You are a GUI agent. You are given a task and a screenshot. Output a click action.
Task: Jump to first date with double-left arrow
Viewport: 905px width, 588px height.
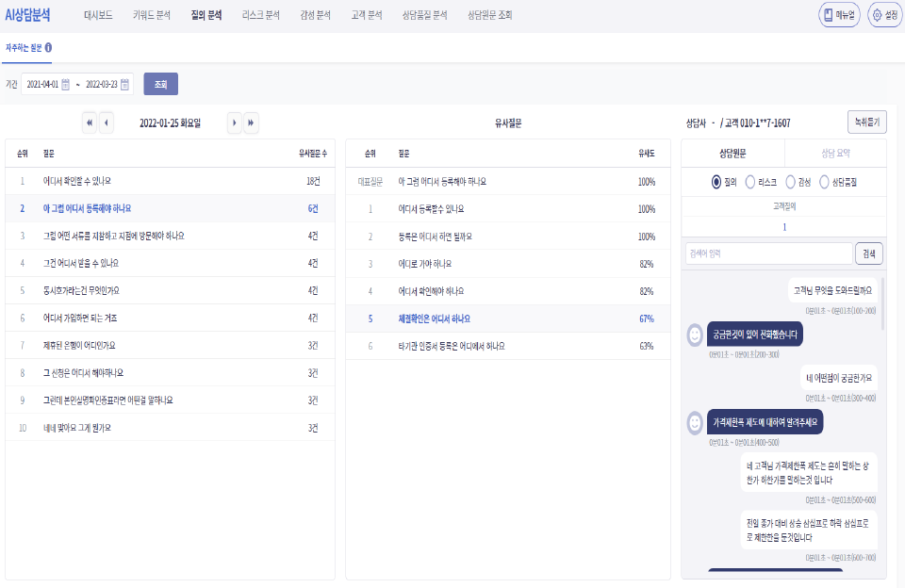90,122
